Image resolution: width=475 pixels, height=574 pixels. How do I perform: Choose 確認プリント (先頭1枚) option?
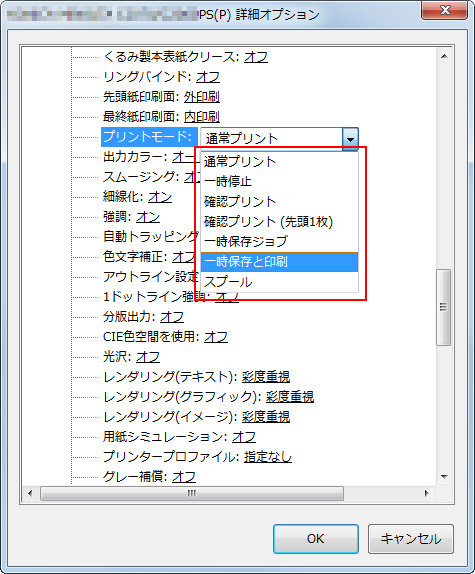coord(279,221)
